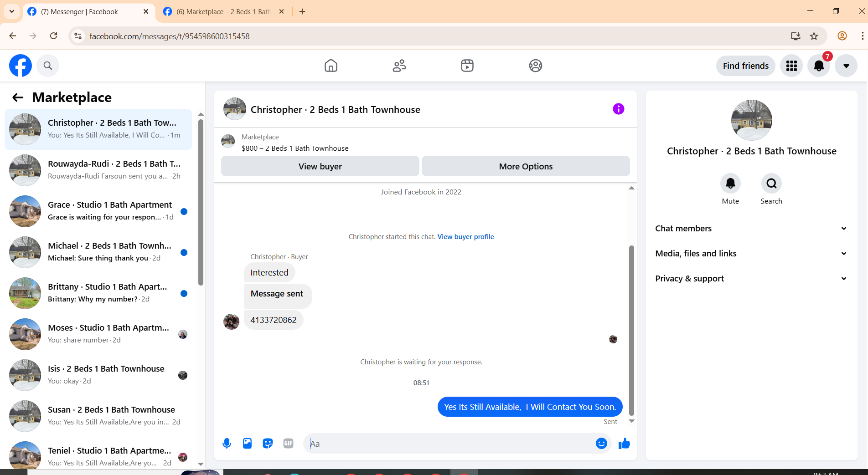Click Christopher's avatar beside phone number message

(231, 322)
